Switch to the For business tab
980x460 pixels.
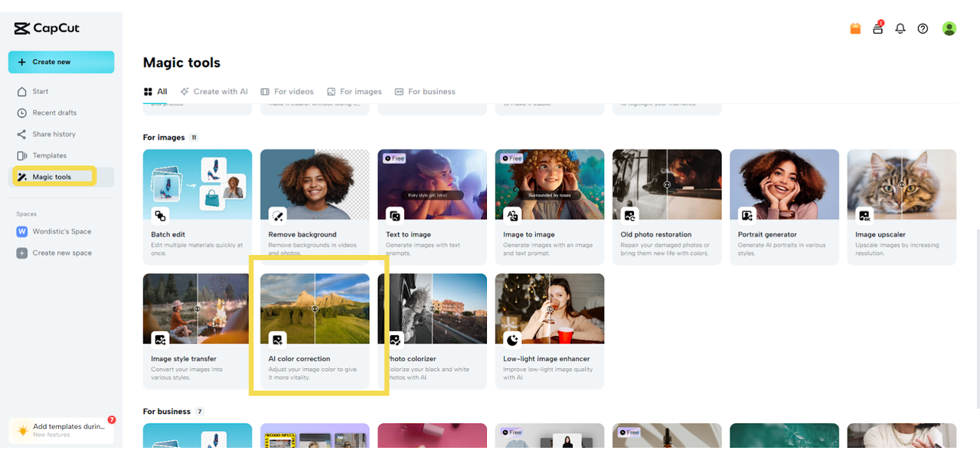click(x=425, y=91)
